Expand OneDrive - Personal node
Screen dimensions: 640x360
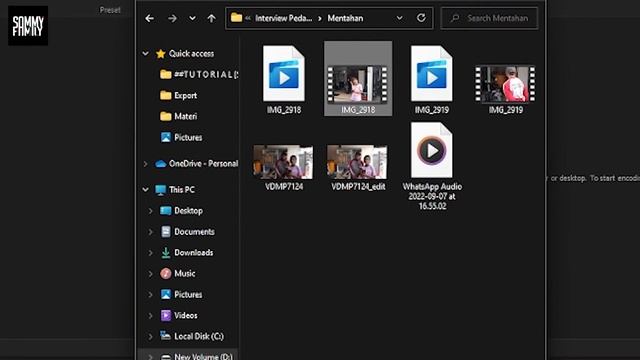pyautogui.click(x=146, y=164)
